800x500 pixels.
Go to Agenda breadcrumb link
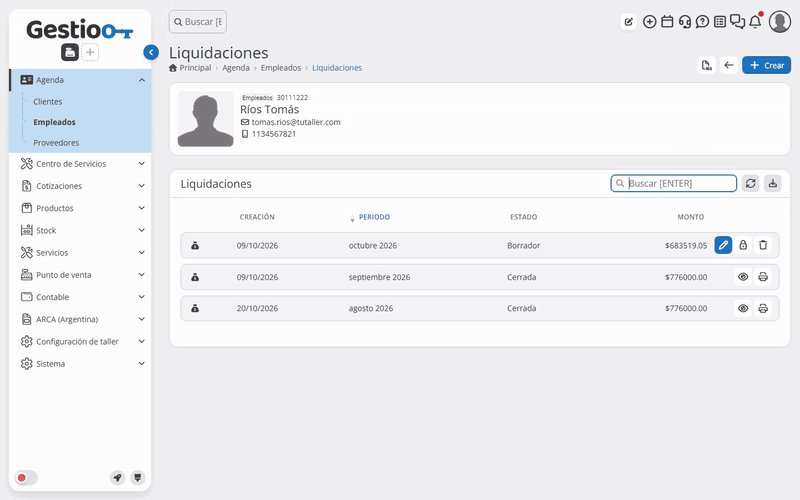236,68
